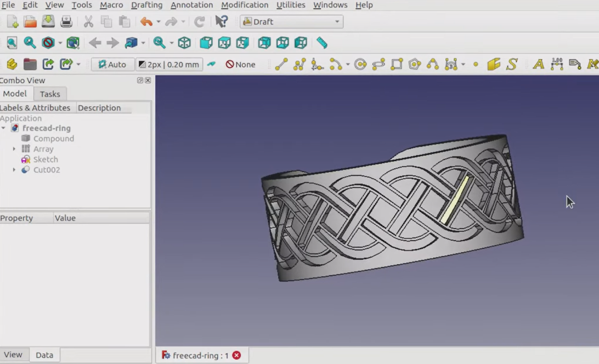Screen dimensions: 599x364
Task: Choose the Draft rectangle tool
Action: click(x=397, y=64)
